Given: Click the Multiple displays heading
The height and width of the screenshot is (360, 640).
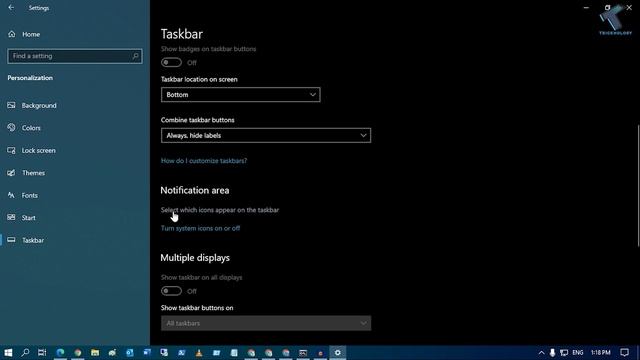Looking at the screenshot, I should (195, 258).
